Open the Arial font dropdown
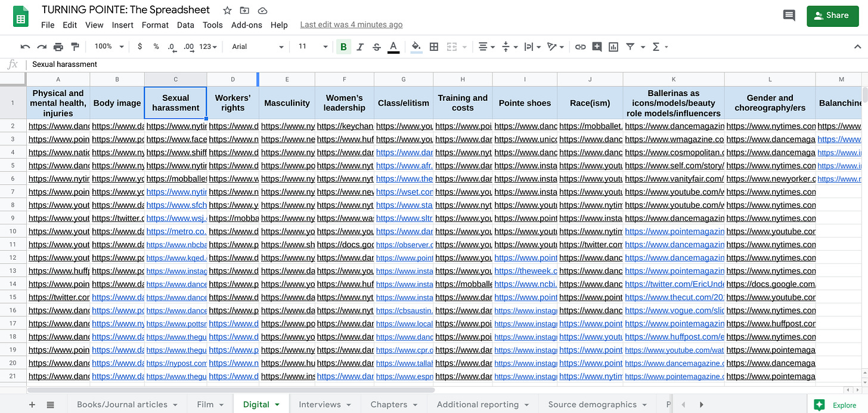Viewport: 868px width, 413px height. (258, 47)
